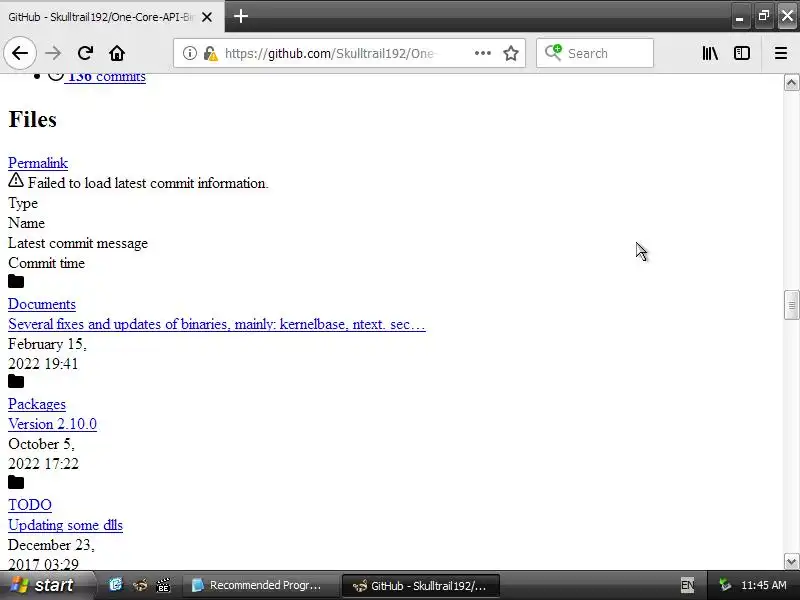Focus the address bar URL field

tap(349, 53)
